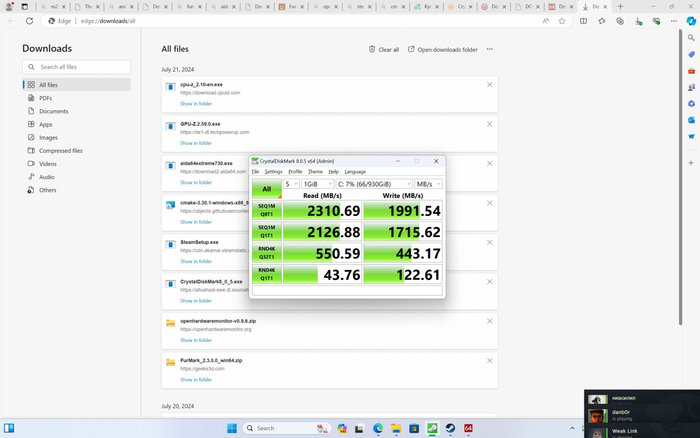Image resolution: width=700 pixels, height=438 pixels.
Task: Open the Settings menu in CrystalDiskMark
Action: (273, 172)
